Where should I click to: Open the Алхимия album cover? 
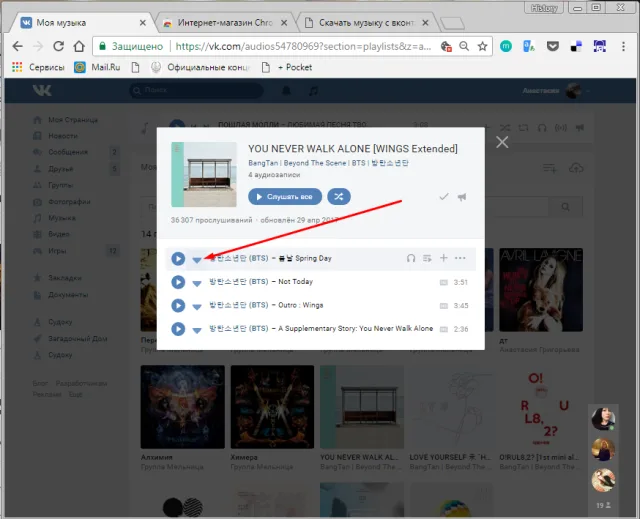click(182, 407)
